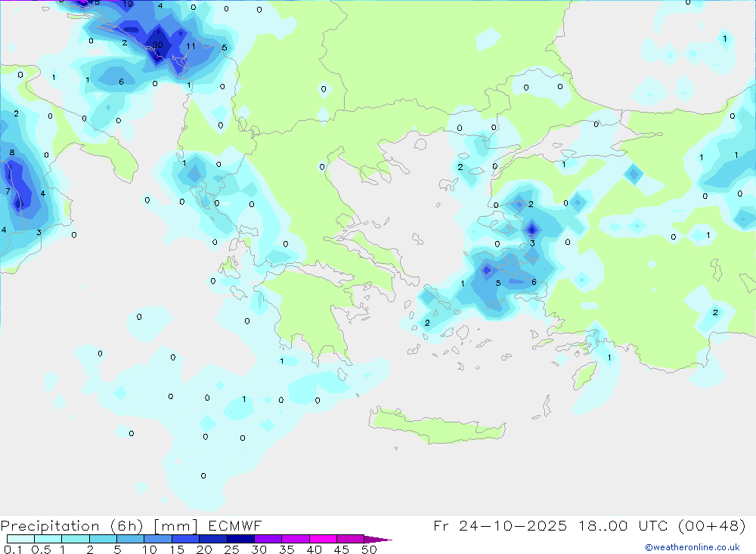Click the legend arrow tip beyond 50 mm

click(x=379, y=539)
